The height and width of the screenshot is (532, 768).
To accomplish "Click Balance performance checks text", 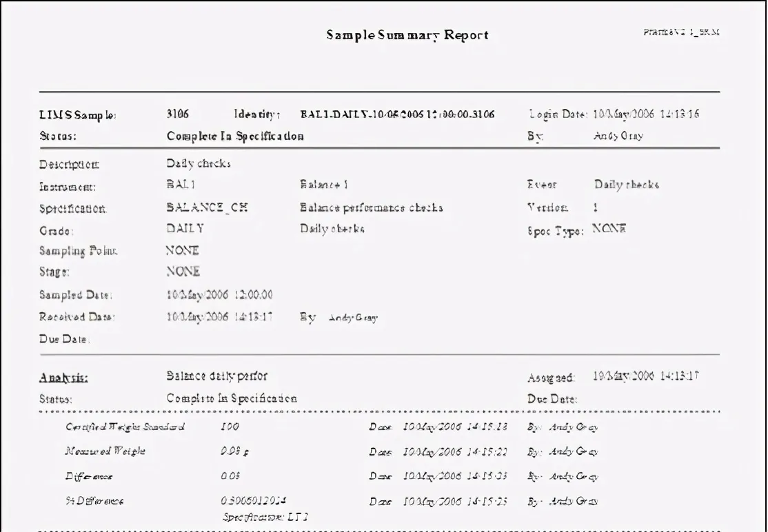I will (x=372, y=207).
